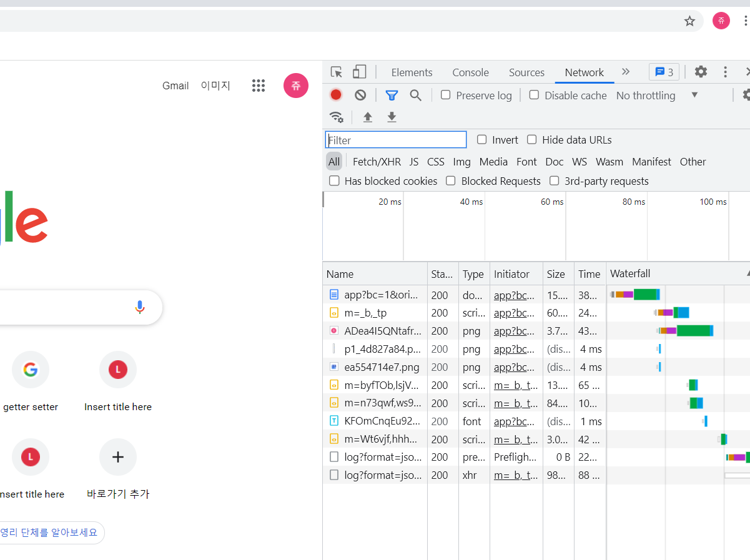This screenshot has width=750, height=560.
Task: Select the Network tab
Action: coord(584,72)
